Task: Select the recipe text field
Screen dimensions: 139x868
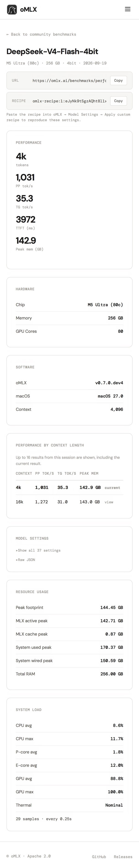Action: (x=69, y=101)
